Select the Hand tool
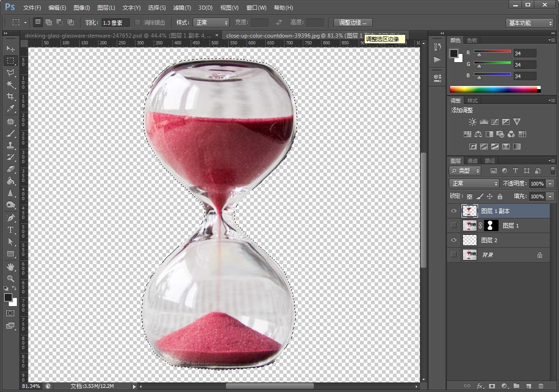This screenshot has width=559, height=392. coord(11,267)
